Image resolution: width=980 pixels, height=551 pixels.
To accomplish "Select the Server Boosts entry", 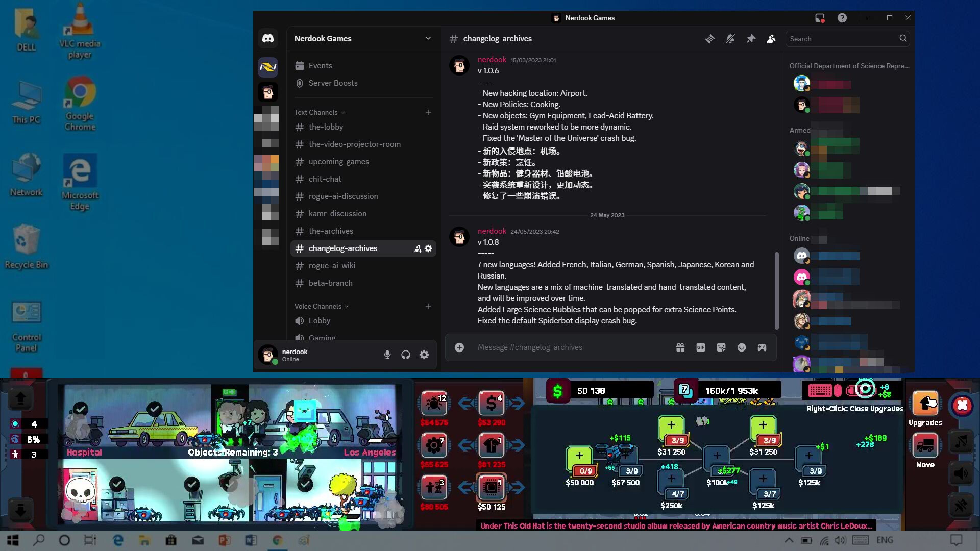I will 333,83.
